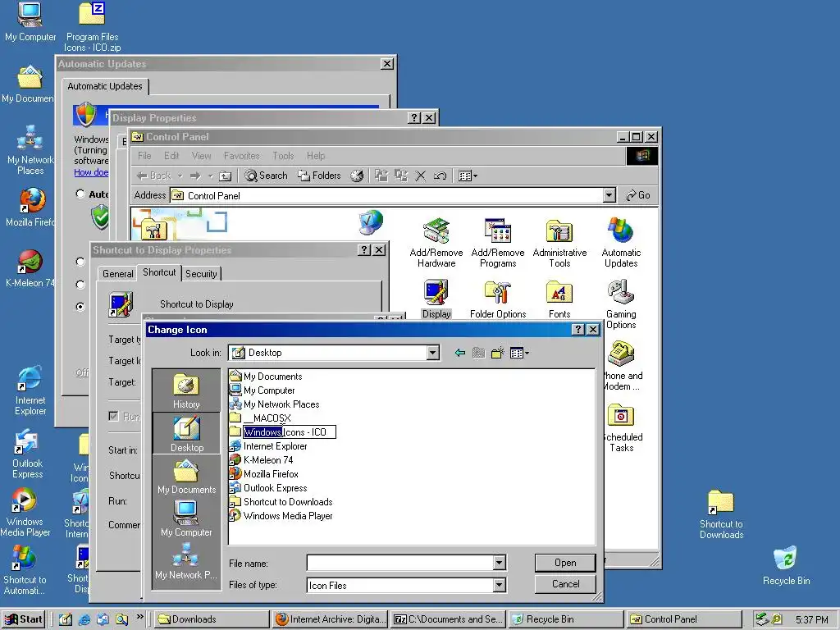Image resolution: width=840 pixels, height=630 pixels.
Task: Select Shortcut to Downloads desktop icon
Action: click(x=721, y=514)
